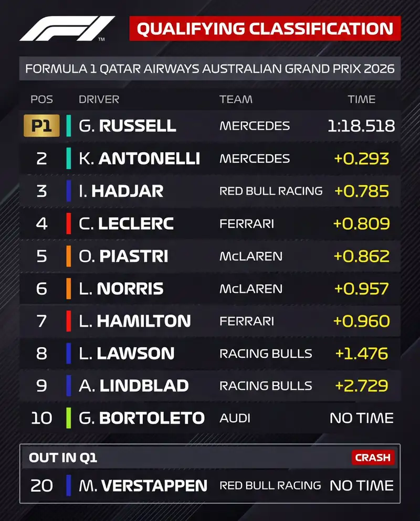Click Audi green bar beside Bortoleto

point(68,418)
